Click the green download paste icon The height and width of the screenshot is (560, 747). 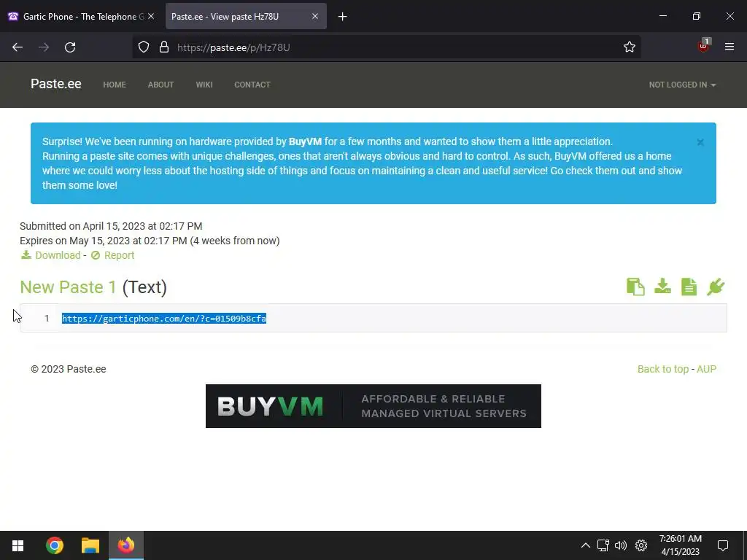(662, 286)
